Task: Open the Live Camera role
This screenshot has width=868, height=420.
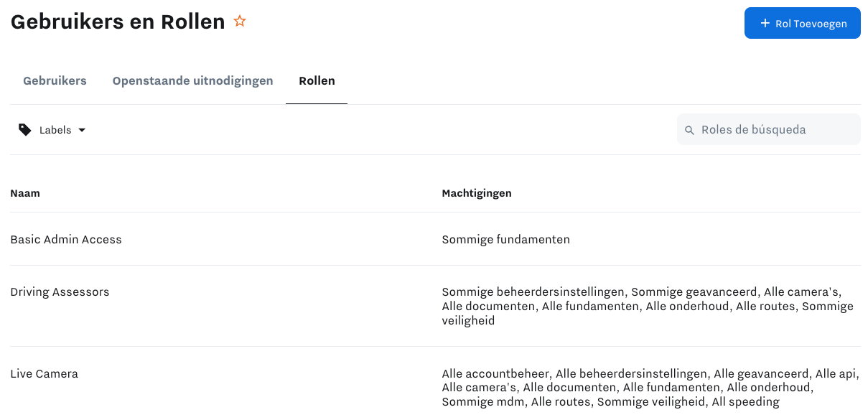Action: pos(44,374)
